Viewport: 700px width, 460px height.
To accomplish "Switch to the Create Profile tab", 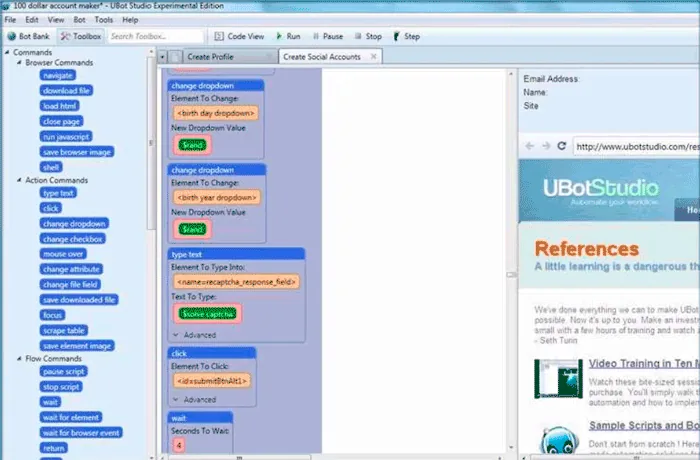I will (229, 57).
